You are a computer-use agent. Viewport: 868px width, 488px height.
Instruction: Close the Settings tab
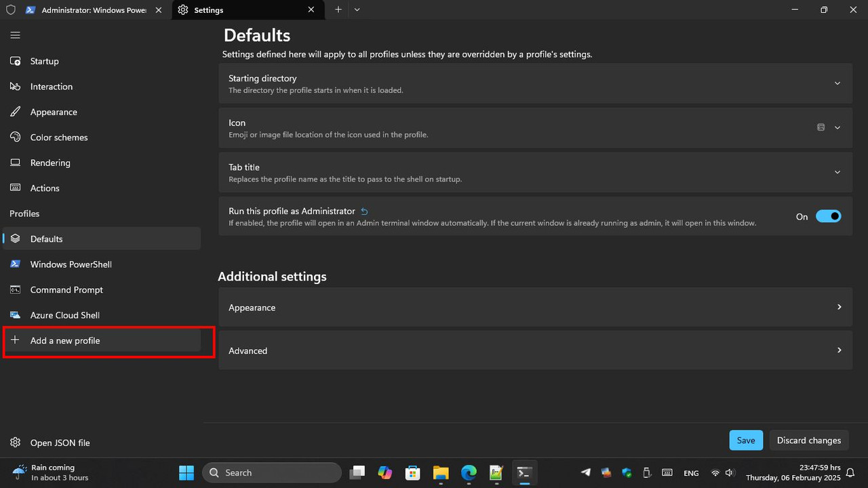[x=311, y=10]
